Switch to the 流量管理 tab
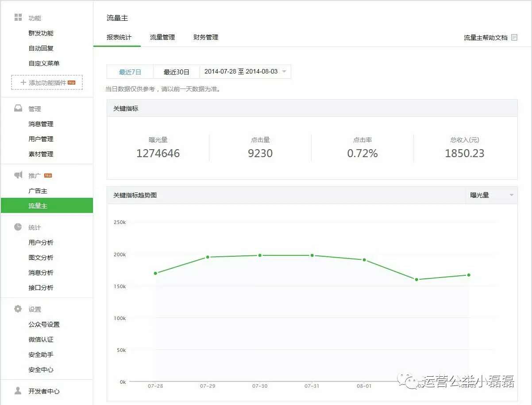Screen dimensions: 532x405 [x=162, y=37]
